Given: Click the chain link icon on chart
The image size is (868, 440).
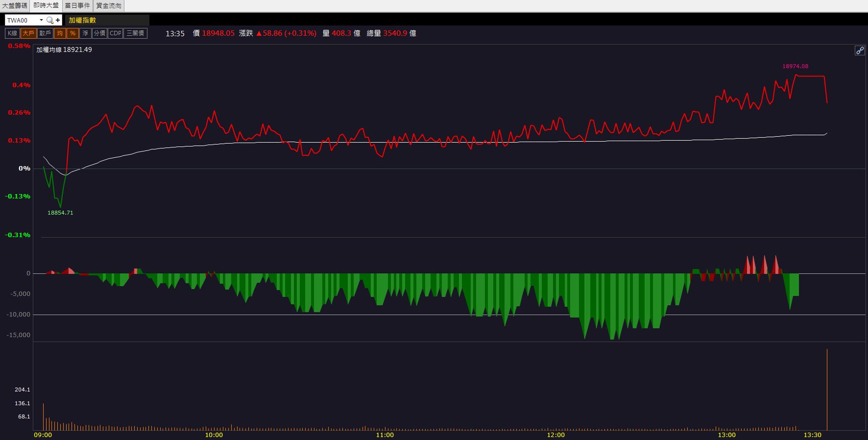Looking at the screenshot, I should 860,50.
